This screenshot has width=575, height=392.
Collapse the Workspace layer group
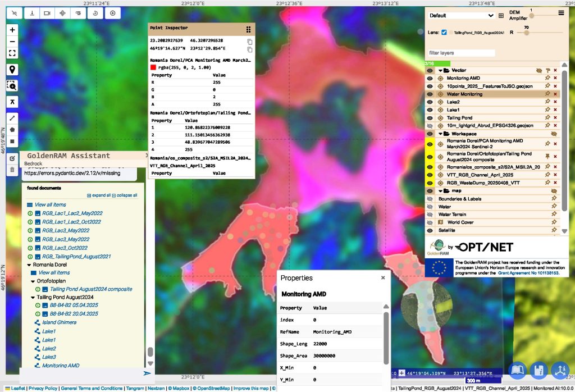click(440, 134)
